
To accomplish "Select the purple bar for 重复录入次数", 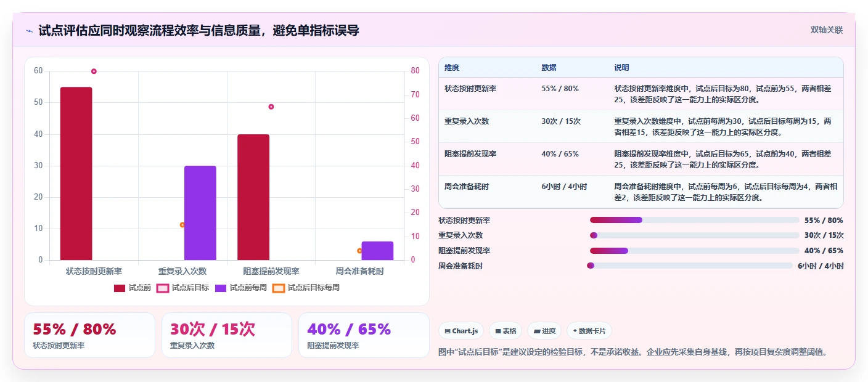I will click(x=200, y=213).
